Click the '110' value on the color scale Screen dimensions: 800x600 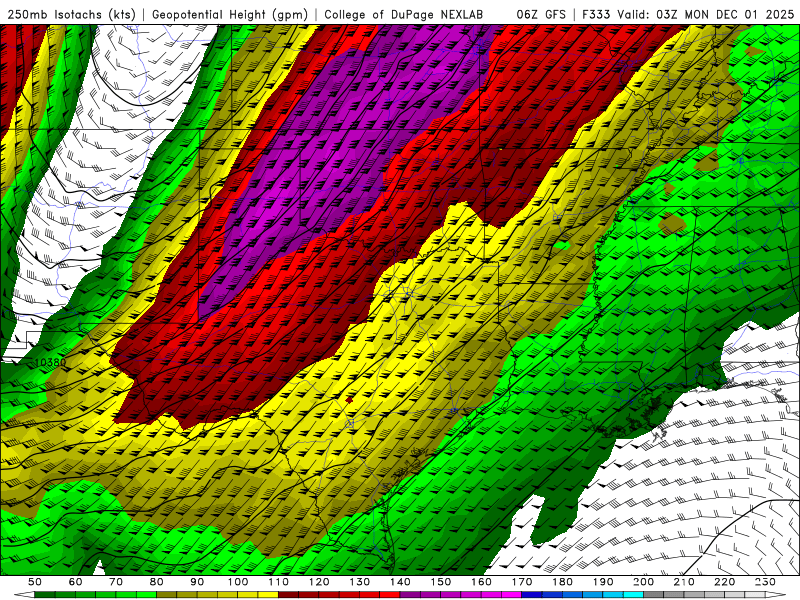(279, 582)
